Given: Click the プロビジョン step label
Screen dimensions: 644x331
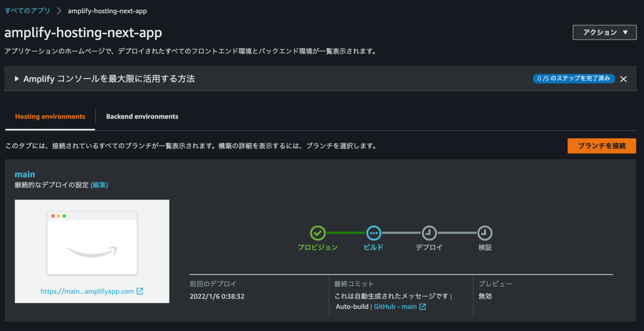Looking at the screenshot, I should tap(318, 248).
